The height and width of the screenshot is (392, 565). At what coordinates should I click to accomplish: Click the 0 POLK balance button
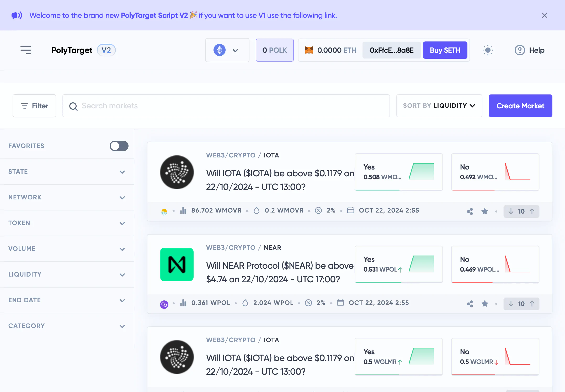click(x=275, y=50)
